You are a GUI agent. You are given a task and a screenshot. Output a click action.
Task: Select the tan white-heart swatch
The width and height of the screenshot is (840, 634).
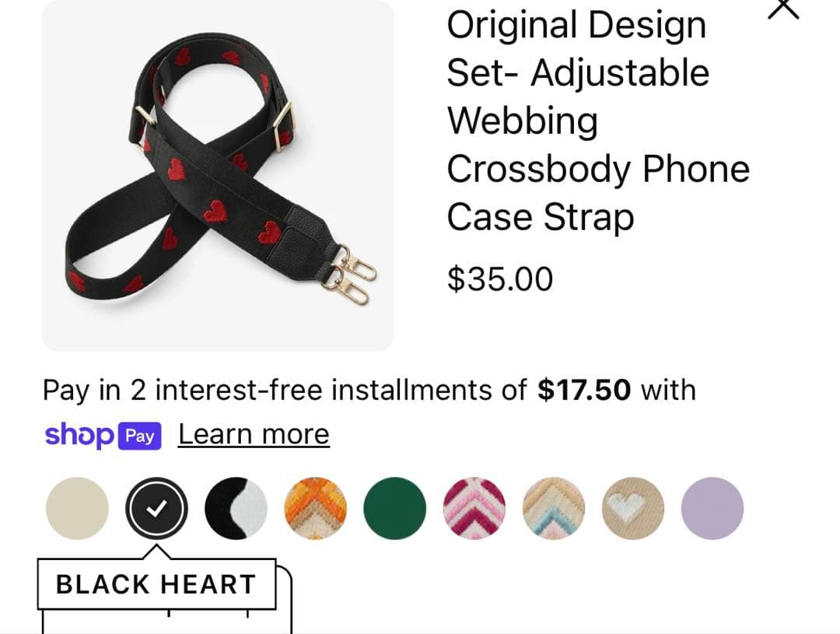pyautogui.click(x=632, y=508)
